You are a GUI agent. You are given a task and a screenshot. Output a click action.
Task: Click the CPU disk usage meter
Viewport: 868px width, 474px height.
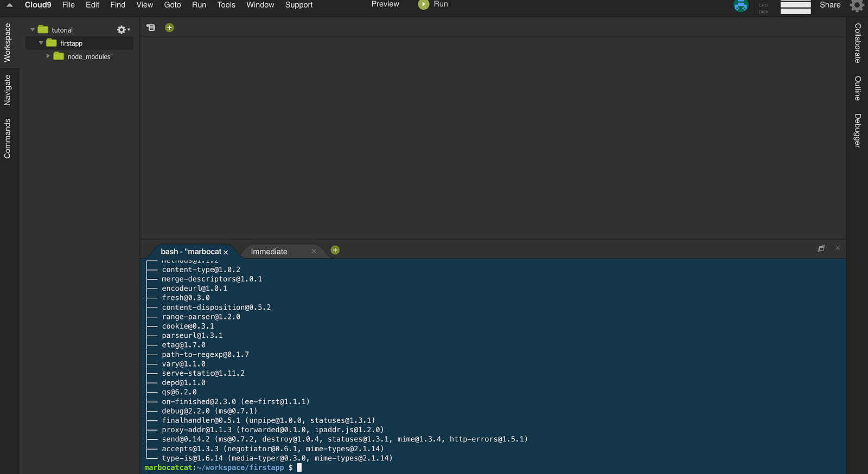click(x=795, y=7)
